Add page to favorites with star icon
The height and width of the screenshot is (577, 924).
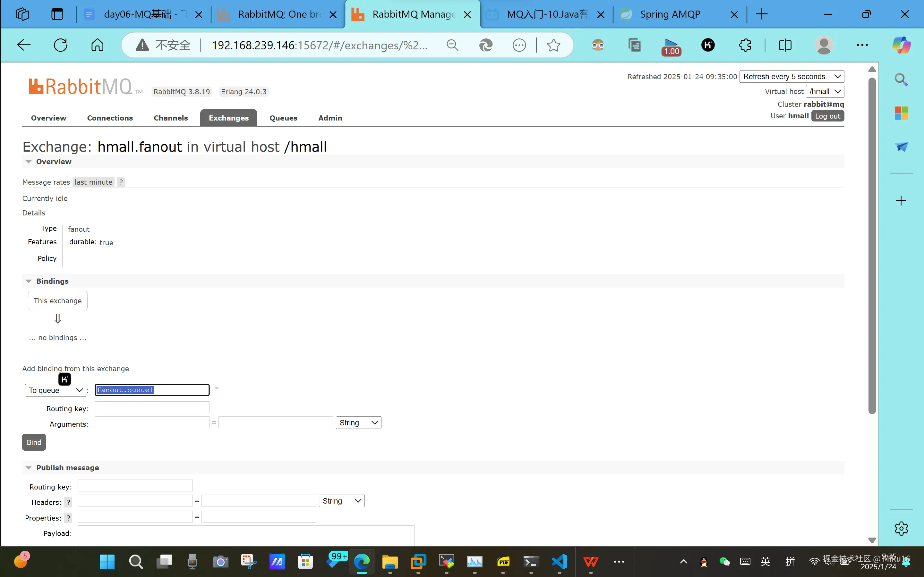point(553,45)
